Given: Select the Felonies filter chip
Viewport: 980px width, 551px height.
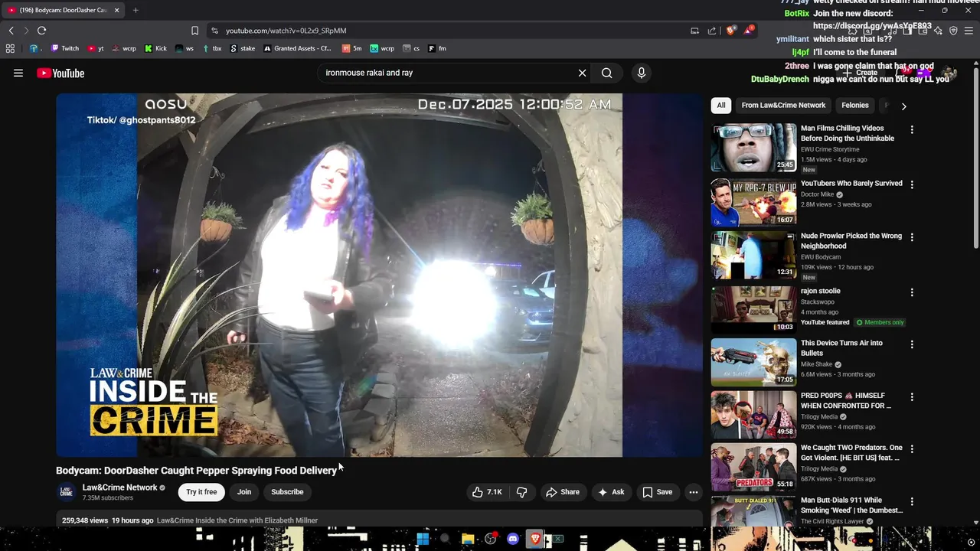Looking at the screenshot, I should click(855, 106).
